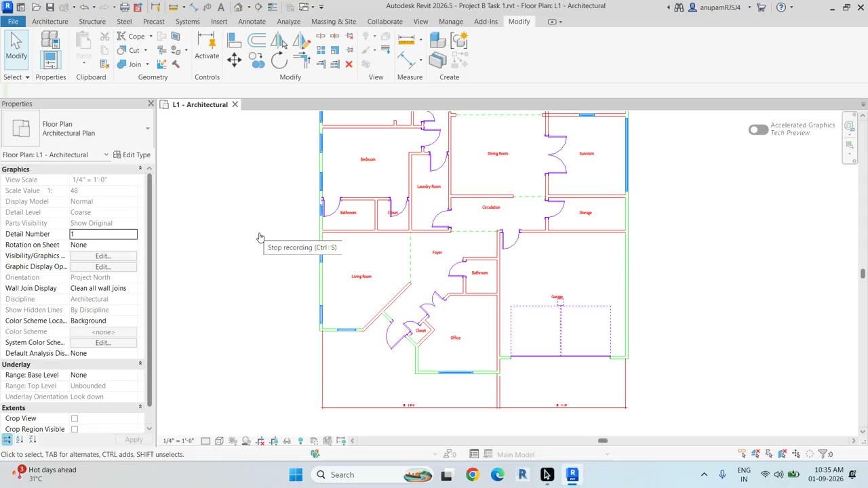Screen dimensions: 868x488
Task: Click Edit Type button in Properties
Action: (132, 155)
